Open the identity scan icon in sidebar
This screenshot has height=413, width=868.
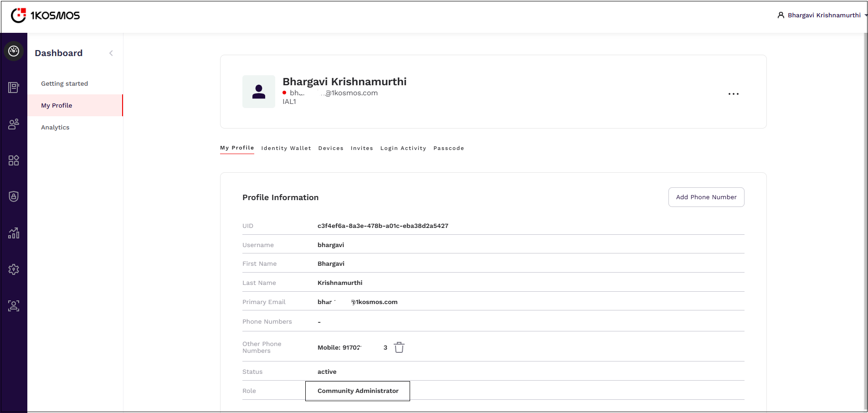(14, 306)
